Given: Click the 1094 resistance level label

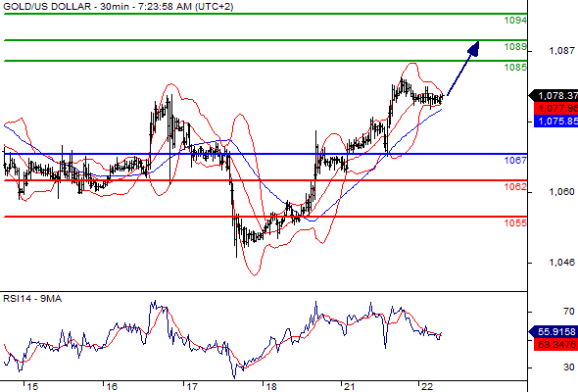Looking at the screenshot, I should (x=515, y=21).
